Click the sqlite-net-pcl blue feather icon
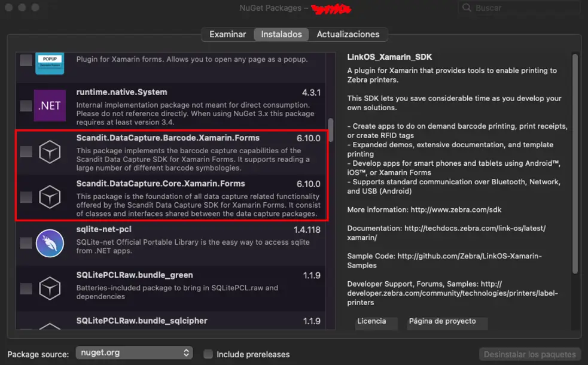This screenshot has width=588, height=365. coord(50,243)
